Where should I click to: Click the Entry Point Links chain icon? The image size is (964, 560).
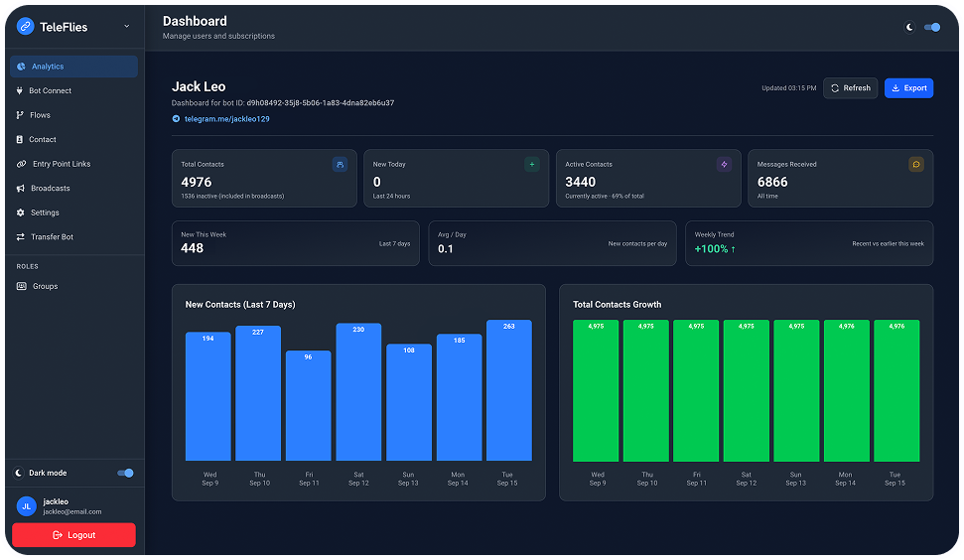[x=21, y=164]
